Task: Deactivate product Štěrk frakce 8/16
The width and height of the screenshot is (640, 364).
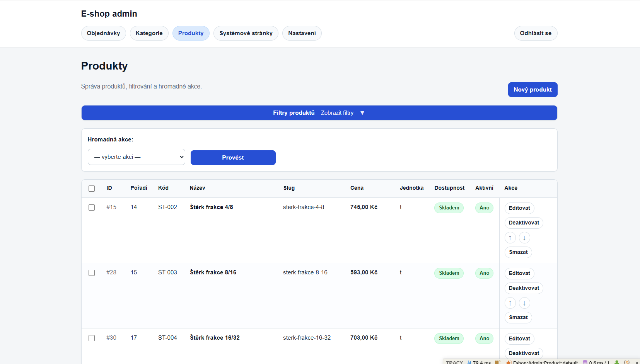Action: pos(524,288)
